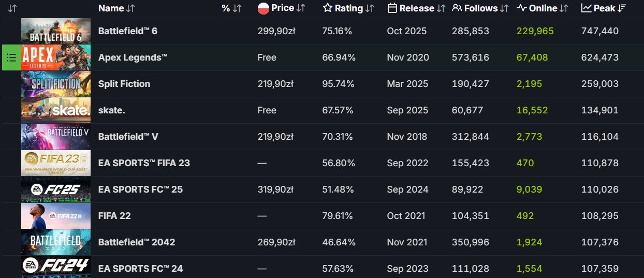Click the FIFA 23 cover thumbnail
Image resolution: width=644 pixels, height=278 pixels.
coord(56,163)
